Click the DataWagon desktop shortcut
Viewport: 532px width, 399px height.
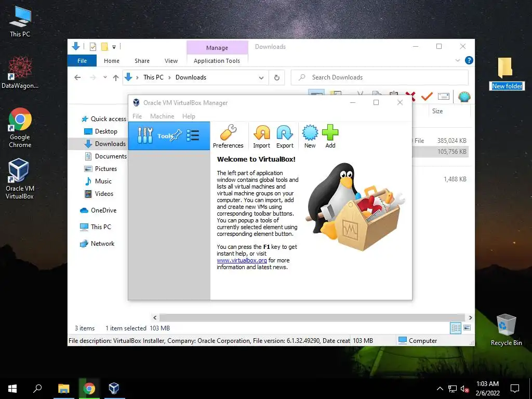tap(20, 73)
